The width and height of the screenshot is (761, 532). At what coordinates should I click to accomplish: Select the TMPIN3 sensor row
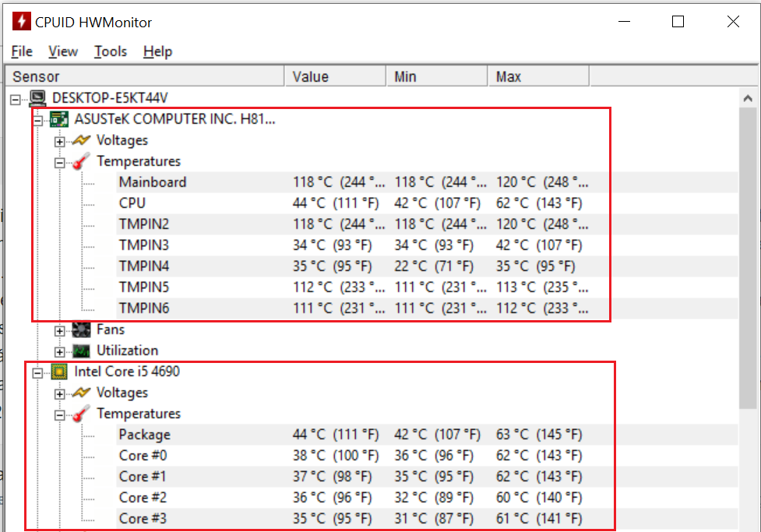427,245
